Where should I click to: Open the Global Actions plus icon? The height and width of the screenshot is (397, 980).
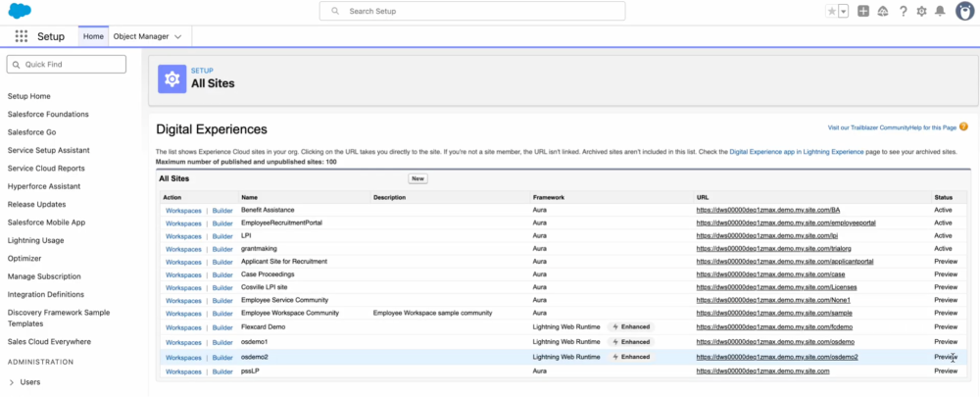tap(863, 11)
